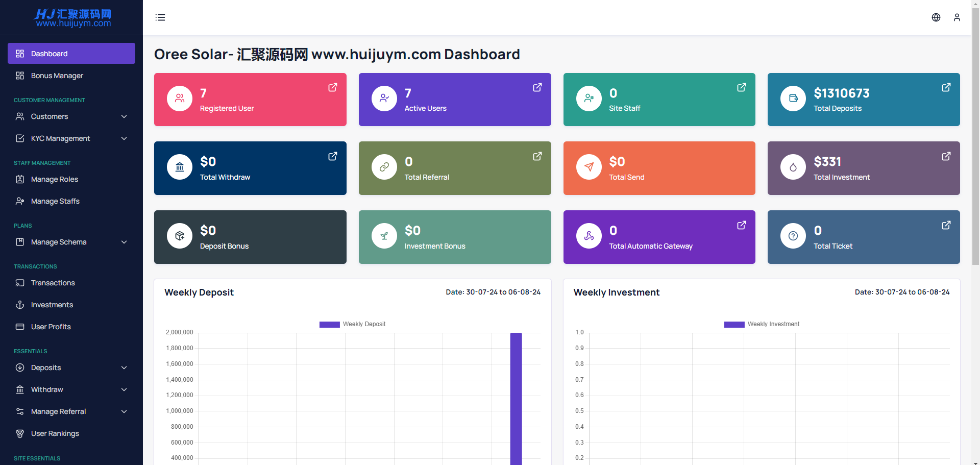The height and width of the screenshot is (465, 980).
Task: Toggle the sidebar menu list icon
Action: tap(160, 17)
